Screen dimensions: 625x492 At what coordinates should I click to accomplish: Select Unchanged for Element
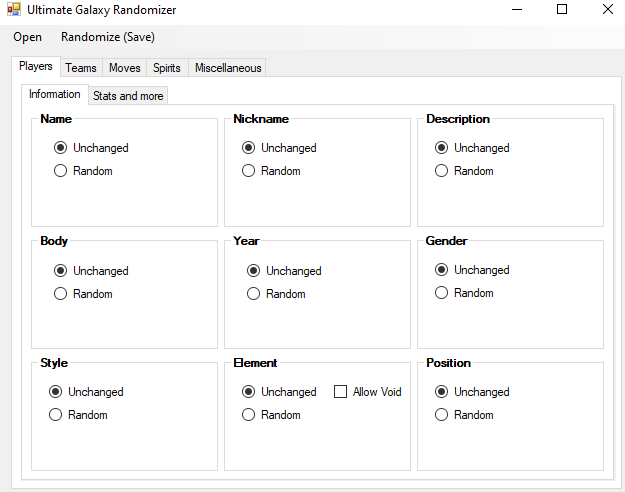249,392
